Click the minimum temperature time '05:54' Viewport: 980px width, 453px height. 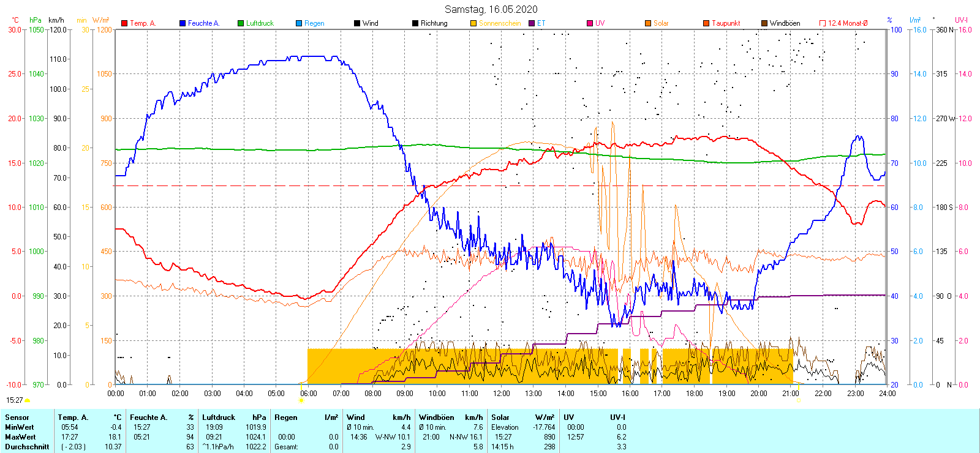(70, 427)
